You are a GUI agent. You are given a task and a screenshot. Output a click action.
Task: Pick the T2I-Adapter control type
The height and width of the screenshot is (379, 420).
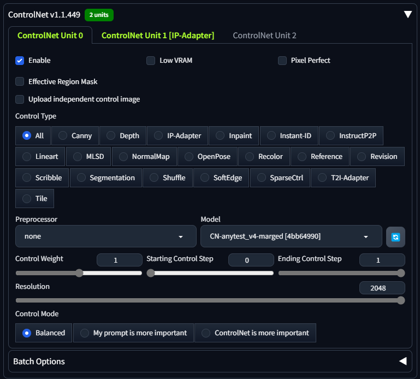(x=343, y=178)
